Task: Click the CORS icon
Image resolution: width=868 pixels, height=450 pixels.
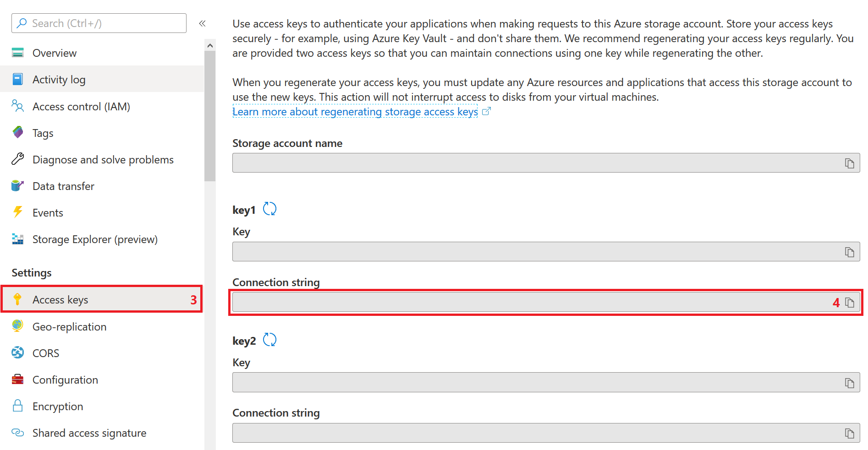Action: (18, 352)
